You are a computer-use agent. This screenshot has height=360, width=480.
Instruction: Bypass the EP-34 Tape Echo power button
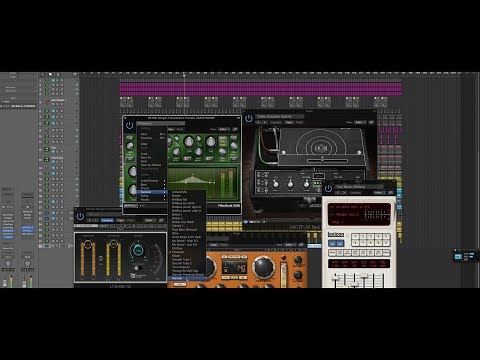tap(249, 118)
